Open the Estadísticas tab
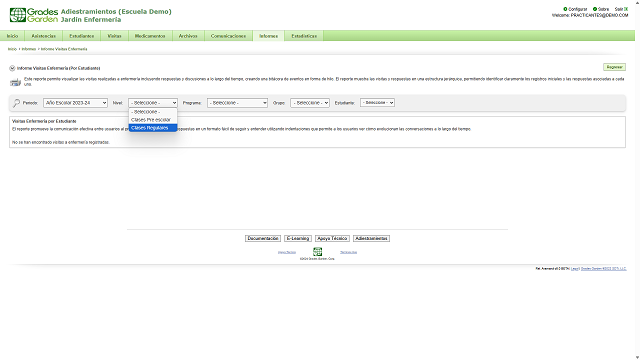 click(x=304, y=36)
